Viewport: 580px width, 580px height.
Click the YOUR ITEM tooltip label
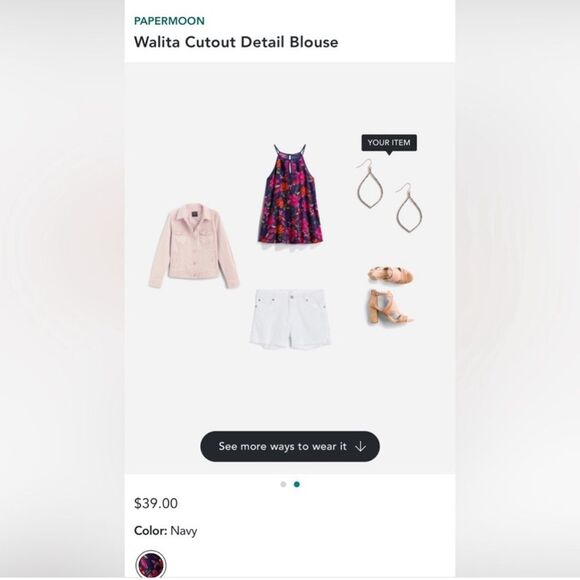pos(389,143)
